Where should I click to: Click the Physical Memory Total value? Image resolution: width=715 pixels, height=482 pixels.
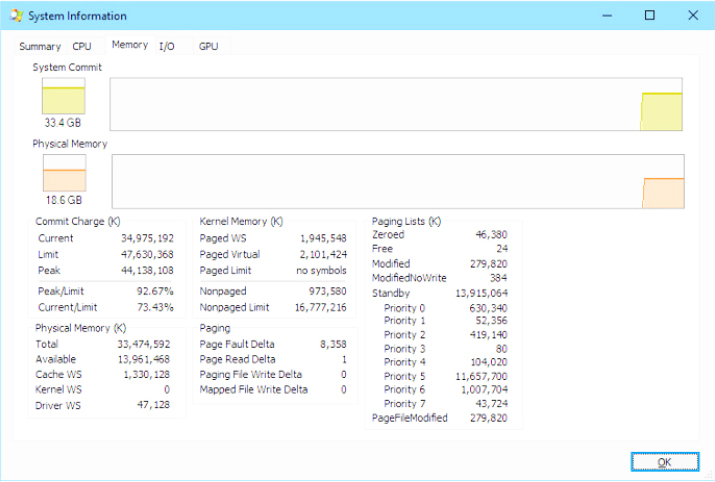pos(147,344)
